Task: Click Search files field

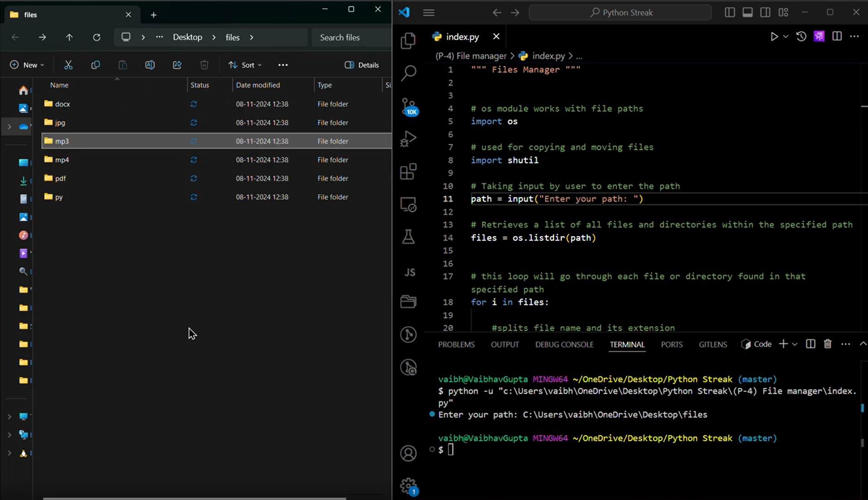Action: [351, 37]
